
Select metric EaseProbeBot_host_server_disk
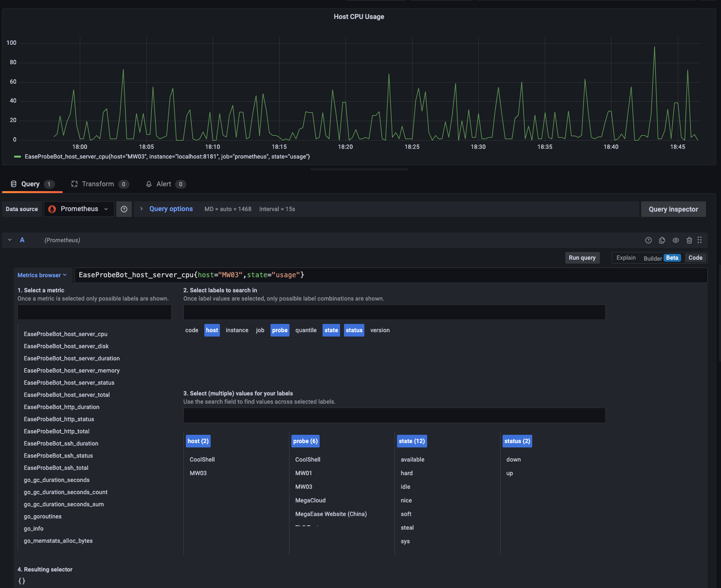pos(66,346)
